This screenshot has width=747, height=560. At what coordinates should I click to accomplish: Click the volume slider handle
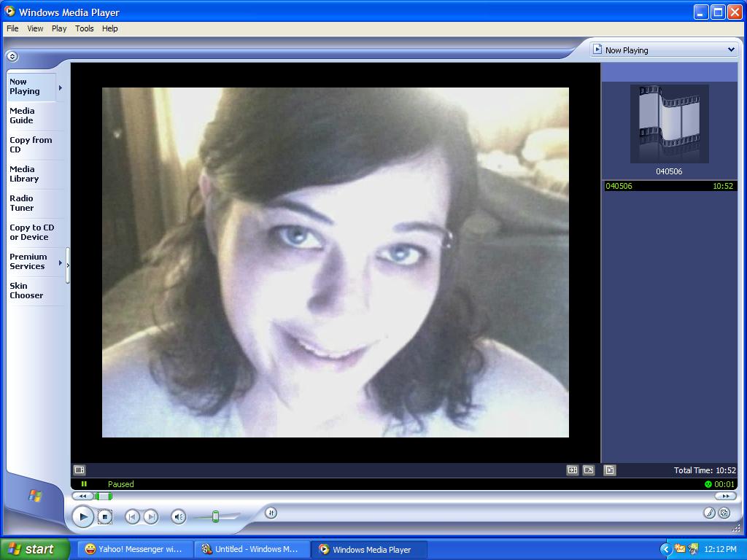tap(215, 516)
